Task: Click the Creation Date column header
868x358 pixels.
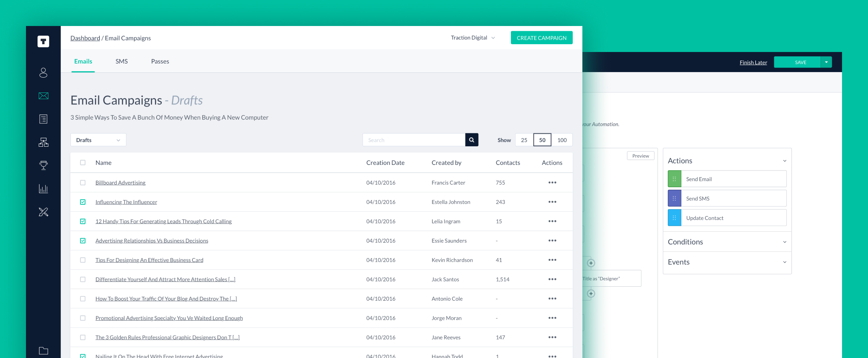Action: pos(385,163)
